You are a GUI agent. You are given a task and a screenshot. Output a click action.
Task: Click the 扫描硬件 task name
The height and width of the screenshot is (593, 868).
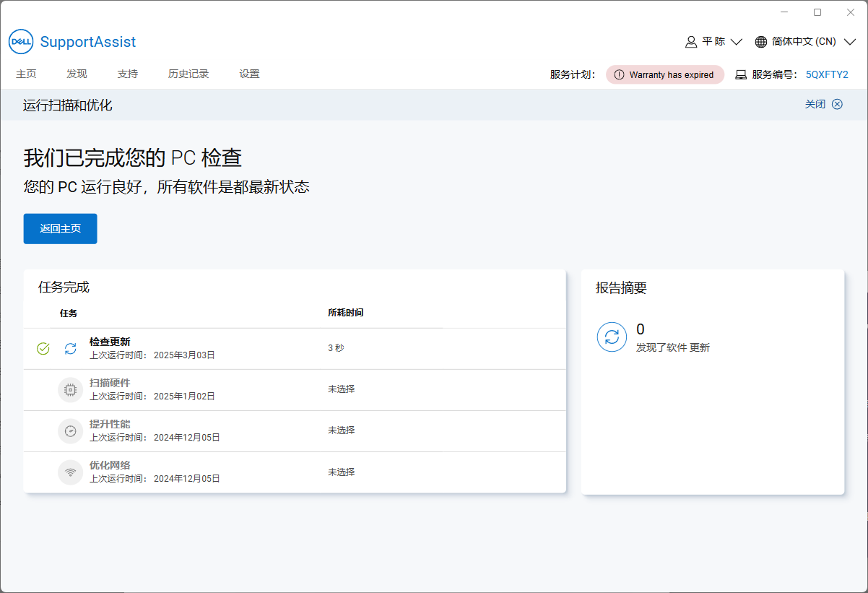(110, 383)
